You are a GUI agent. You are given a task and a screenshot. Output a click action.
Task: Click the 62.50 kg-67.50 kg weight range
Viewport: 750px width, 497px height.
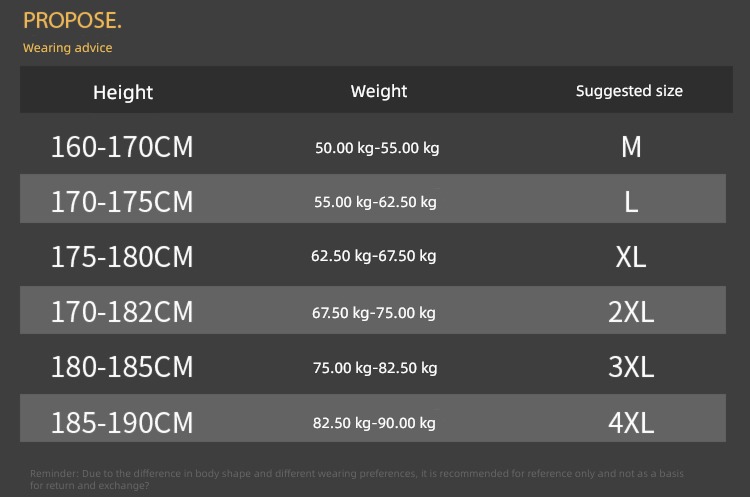coord(374,256)
